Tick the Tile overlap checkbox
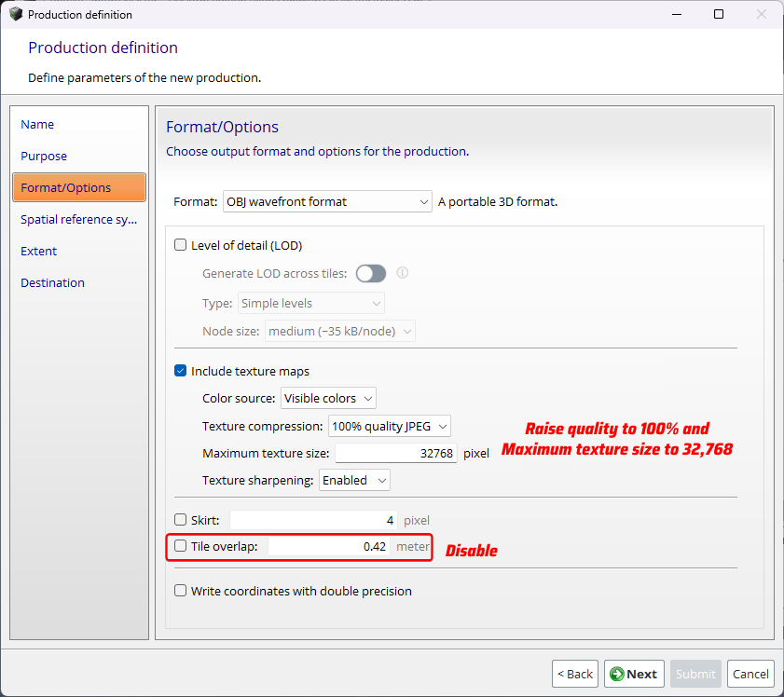 tap(180, 546)
